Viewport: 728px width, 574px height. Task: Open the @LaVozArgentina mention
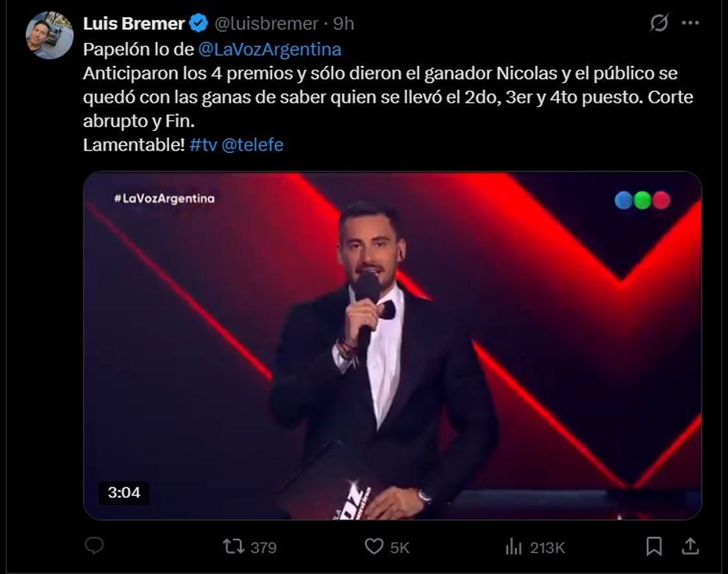[269, 49]
